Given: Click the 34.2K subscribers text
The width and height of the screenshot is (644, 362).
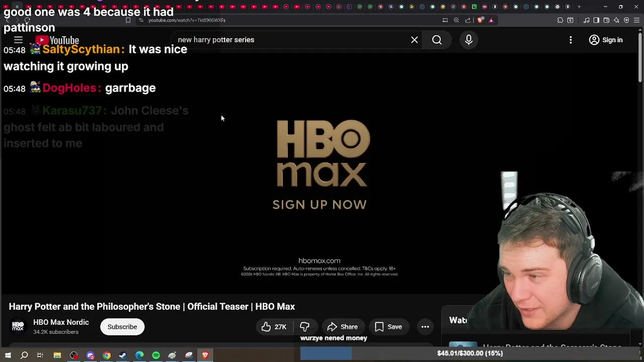Looking at the screenshot, I should [x=56, y=332].
